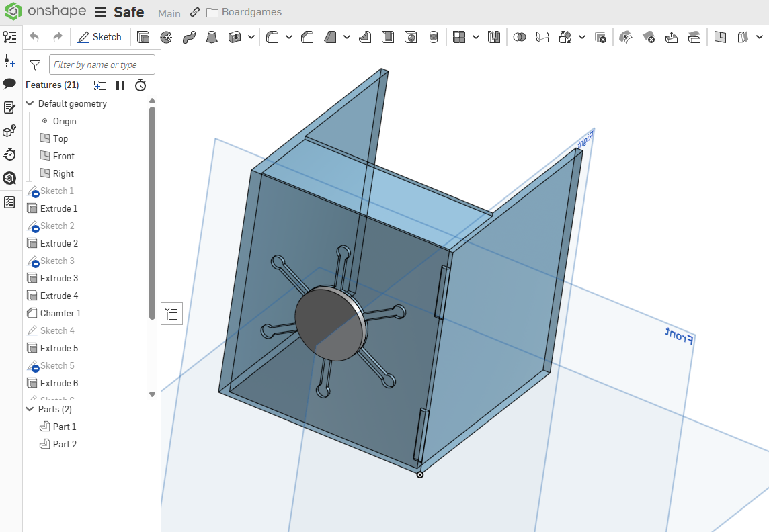This screenshot has width=769, height=532.
Task: Collapse the Parts (2) section
Action: (30, 409)
